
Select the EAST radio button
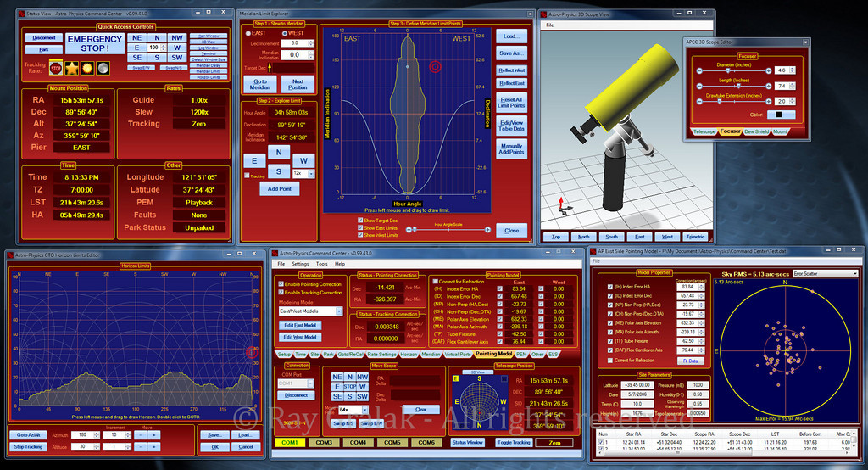[x=248, y=33]
